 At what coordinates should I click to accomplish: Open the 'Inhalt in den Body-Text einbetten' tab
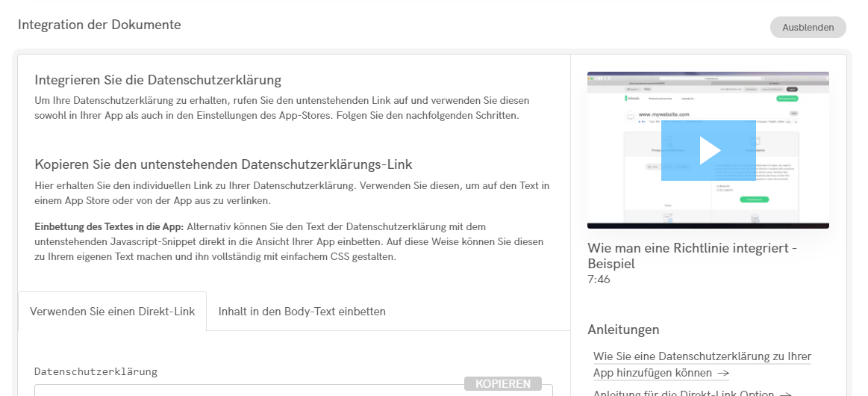point(302,312)
